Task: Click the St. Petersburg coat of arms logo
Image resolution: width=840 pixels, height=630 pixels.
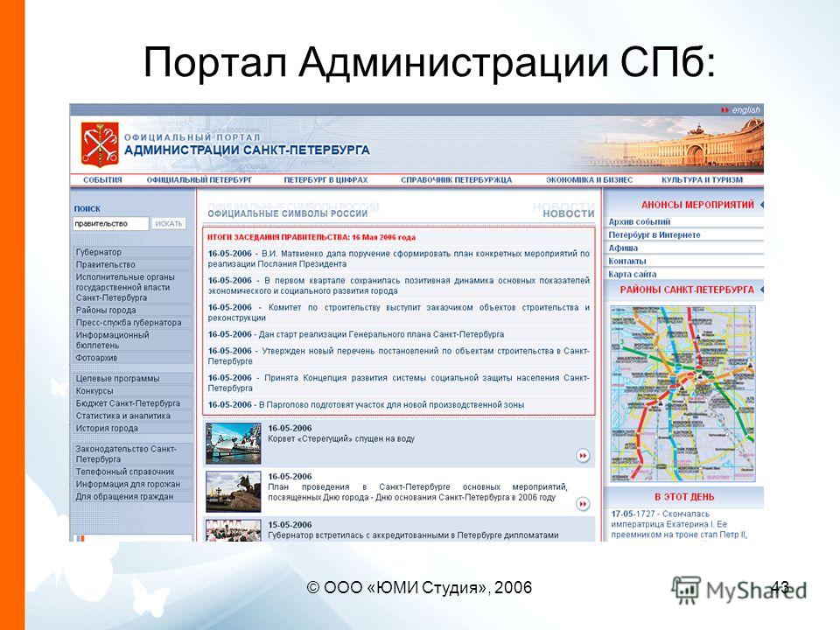Action: [100, 144]
